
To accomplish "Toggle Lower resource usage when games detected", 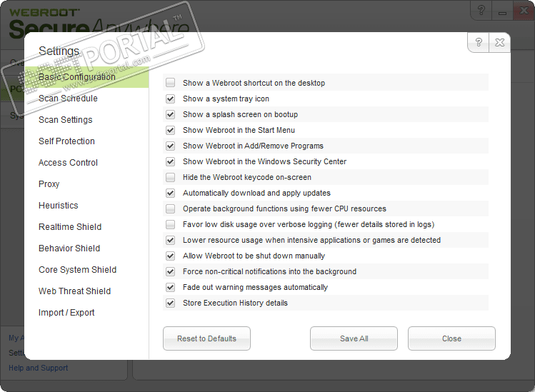I will pyautogui.click(x=170, y=240).
